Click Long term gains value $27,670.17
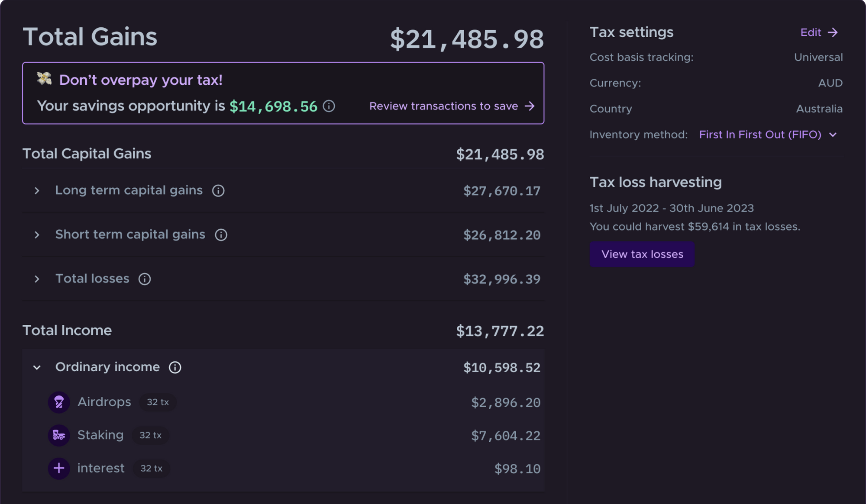866x504 pixels. click(x=502, y=191)
